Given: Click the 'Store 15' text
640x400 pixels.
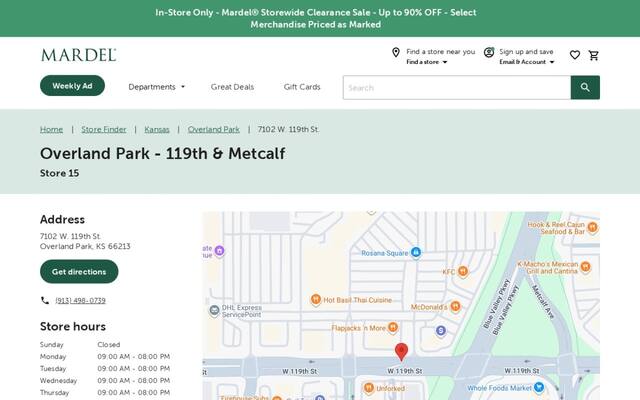Looking at the screenshot, I should click(60, 173).
